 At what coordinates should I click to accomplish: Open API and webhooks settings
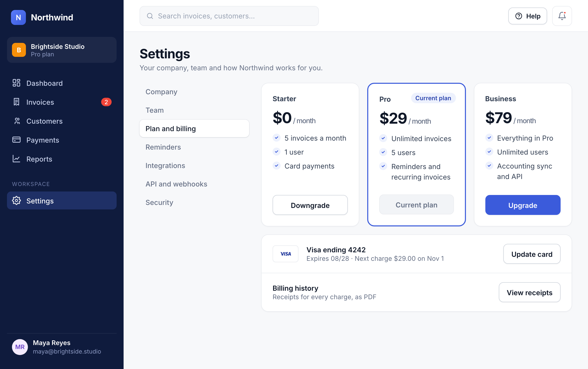194,184
